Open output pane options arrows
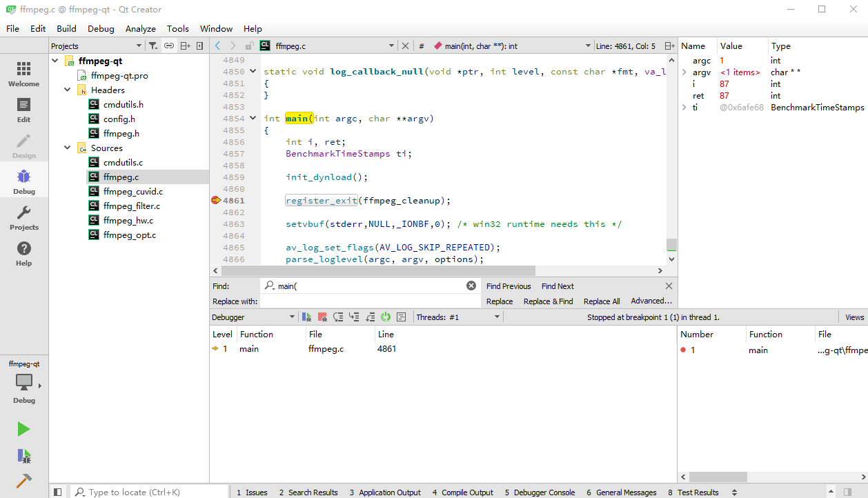Screen dimensions: 868x498 734,492
